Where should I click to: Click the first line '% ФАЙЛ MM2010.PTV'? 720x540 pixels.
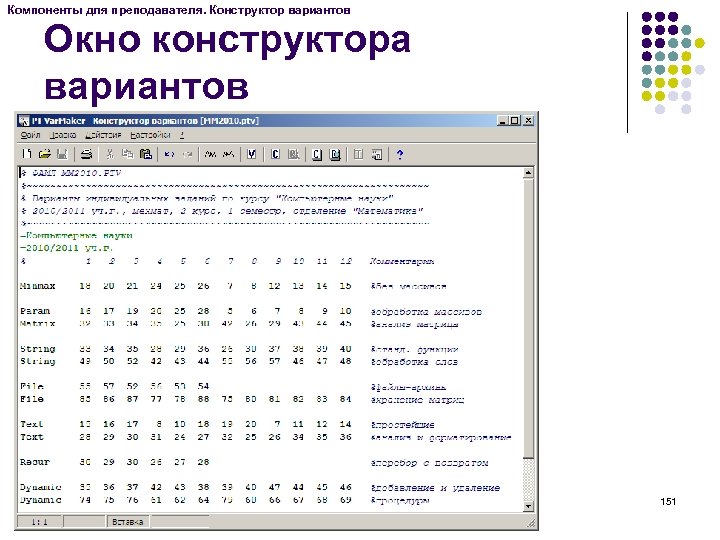(71, 173)
